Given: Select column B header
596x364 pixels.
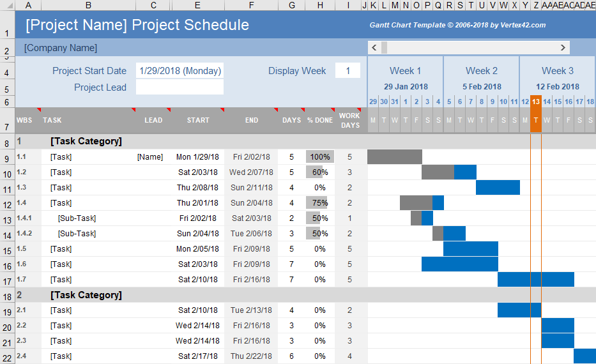Looking at the screenshot, I should tap(88, 5).
